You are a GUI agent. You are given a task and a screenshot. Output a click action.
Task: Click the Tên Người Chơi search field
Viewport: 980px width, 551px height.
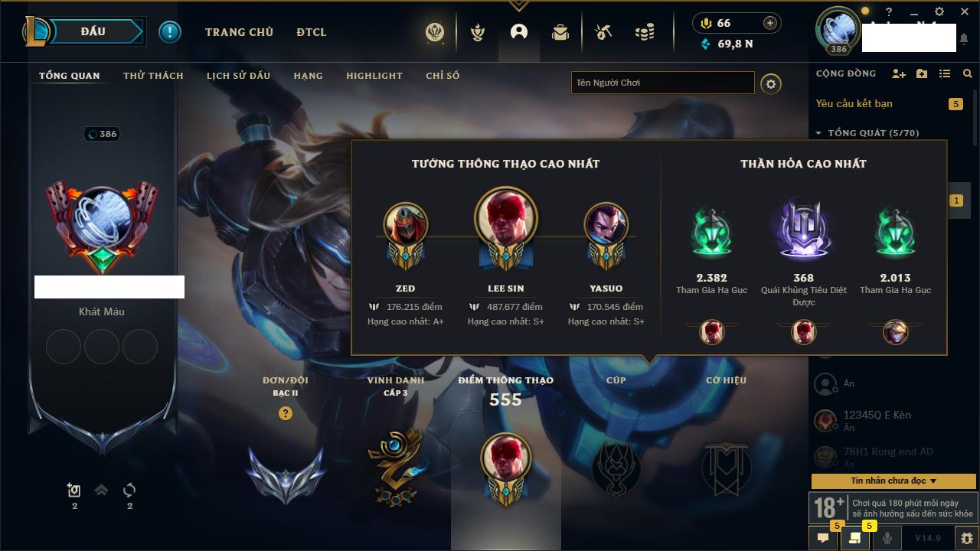point(663,83)
